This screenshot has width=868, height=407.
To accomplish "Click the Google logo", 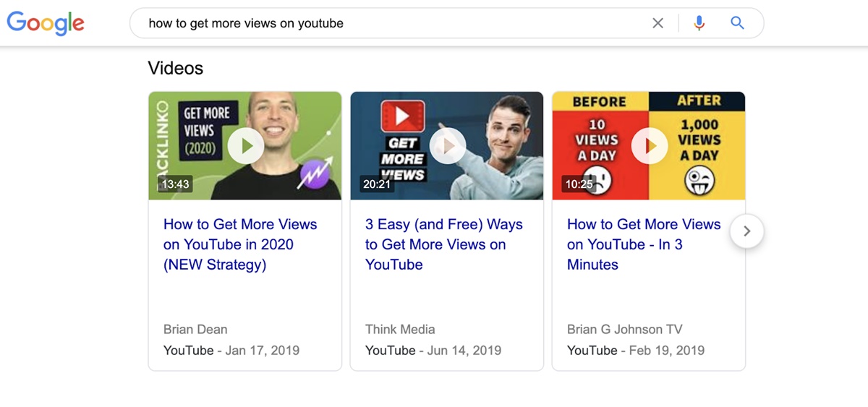I will 46,23.
